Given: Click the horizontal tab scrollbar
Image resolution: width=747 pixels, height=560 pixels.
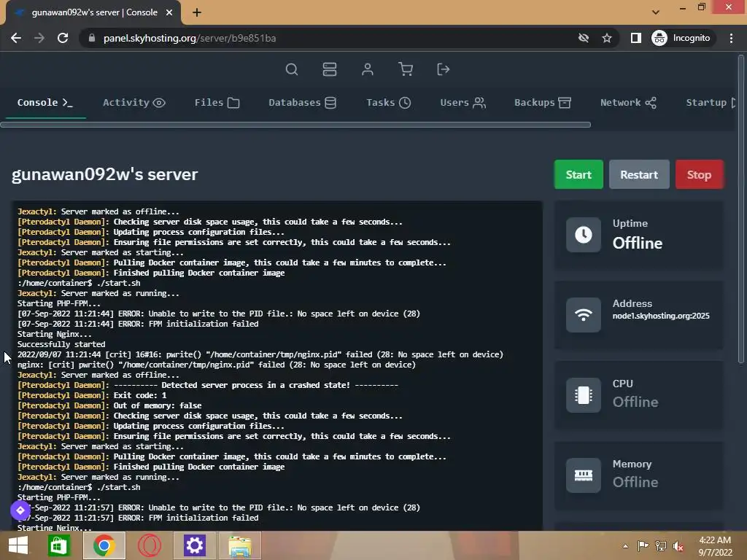Looking at the screenshot, I should pyautogui.click(x=295, y=125).
